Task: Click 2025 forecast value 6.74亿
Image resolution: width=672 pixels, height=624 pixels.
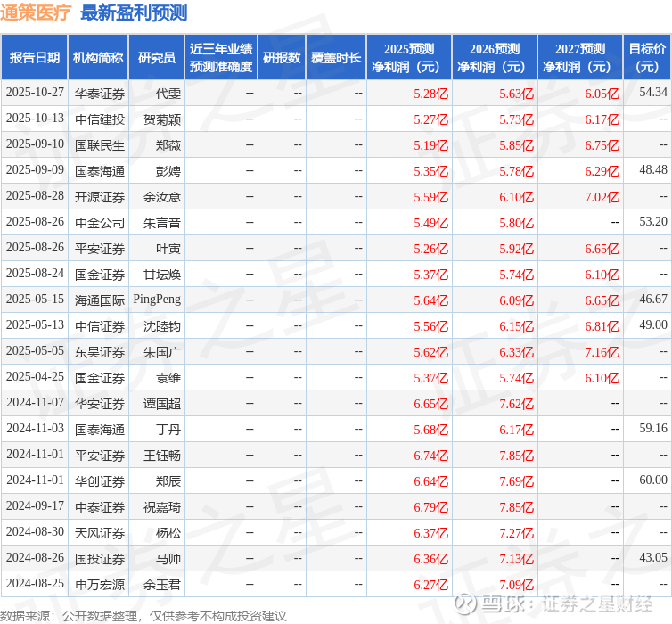Action: (x=430, y=456)
